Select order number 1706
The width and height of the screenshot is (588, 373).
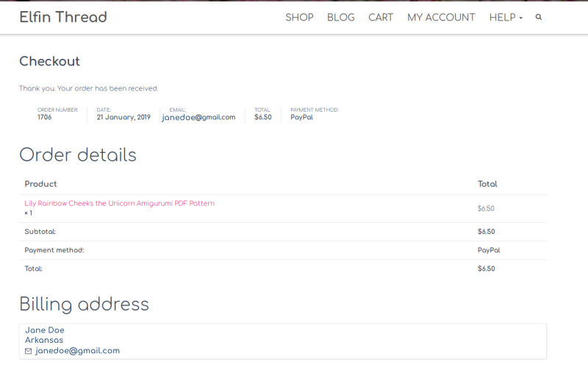point(45,117)
